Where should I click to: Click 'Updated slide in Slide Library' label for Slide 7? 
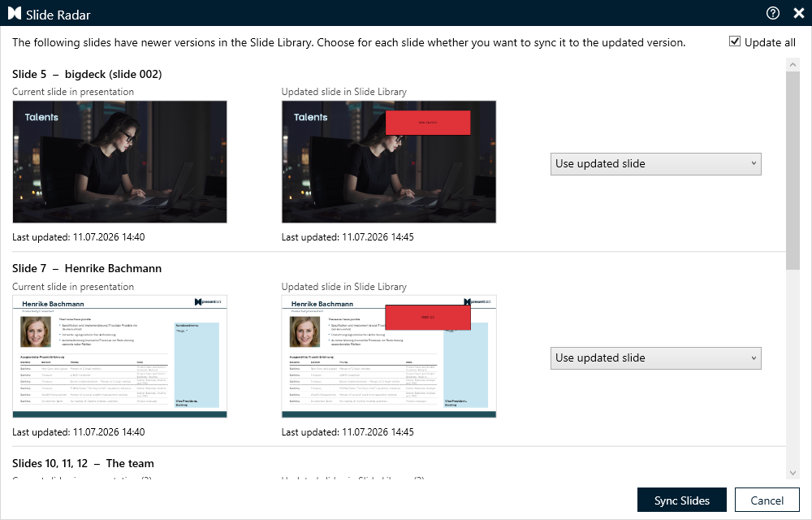tap(343, 287)
